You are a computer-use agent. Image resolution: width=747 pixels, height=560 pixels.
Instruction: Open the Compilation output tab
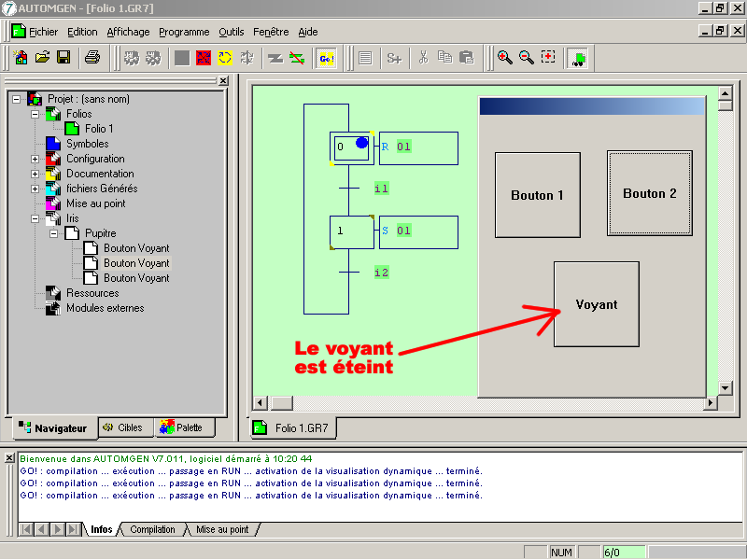click(152, 529)
